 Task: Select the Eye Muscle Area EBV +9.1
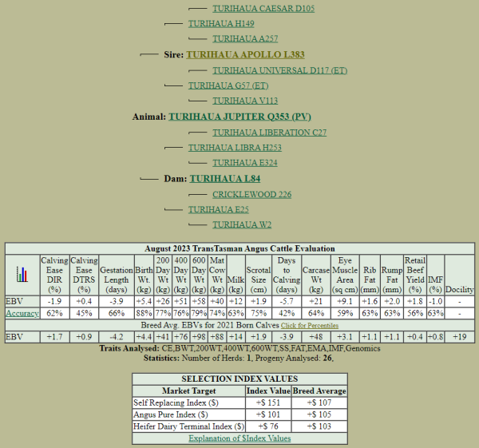(x=345, y=302)
